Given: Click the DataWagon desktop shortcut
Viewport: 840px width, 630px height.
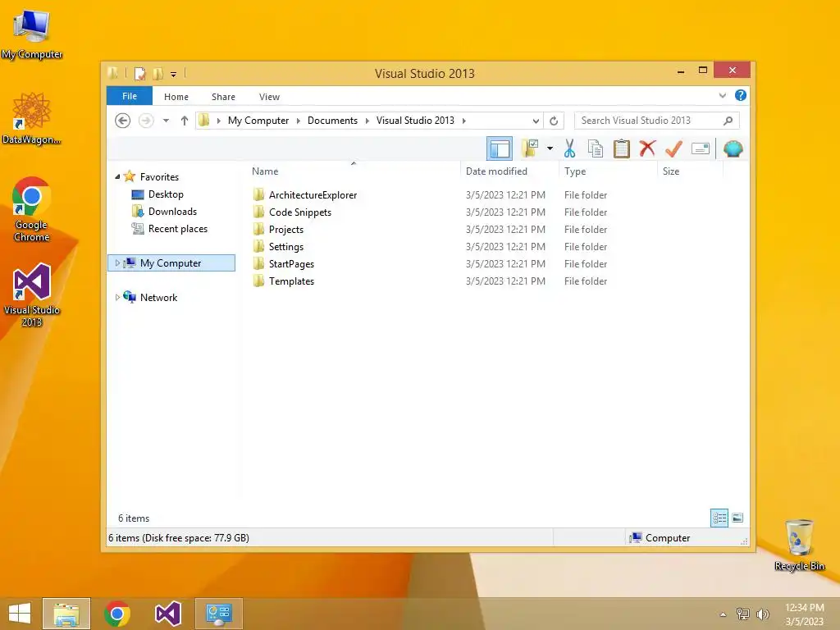Looking at the screenshot, I should [32, 118].
